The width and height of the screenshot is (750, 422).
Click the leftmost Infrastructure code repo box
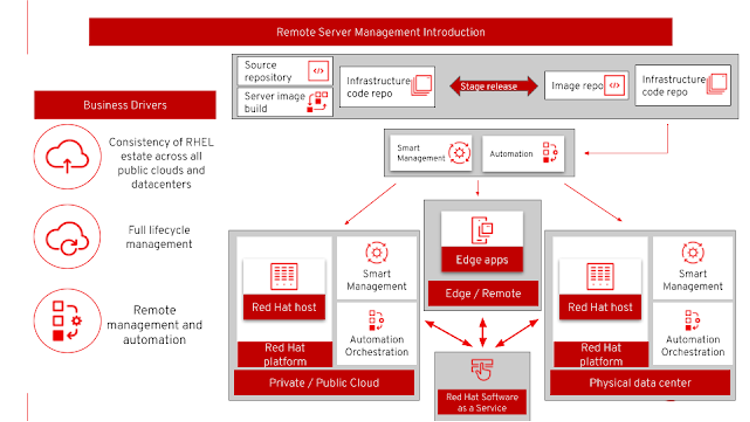387,87
